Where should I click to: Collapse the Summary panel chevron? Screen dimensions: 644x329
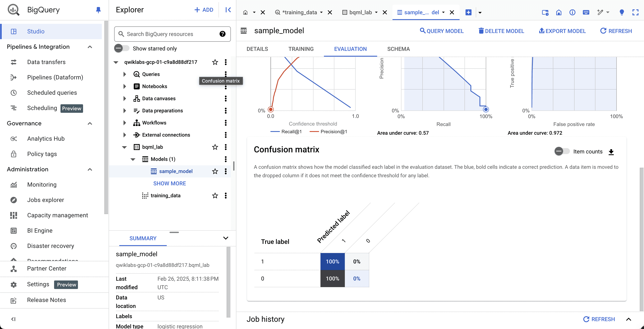coord(226,238)
